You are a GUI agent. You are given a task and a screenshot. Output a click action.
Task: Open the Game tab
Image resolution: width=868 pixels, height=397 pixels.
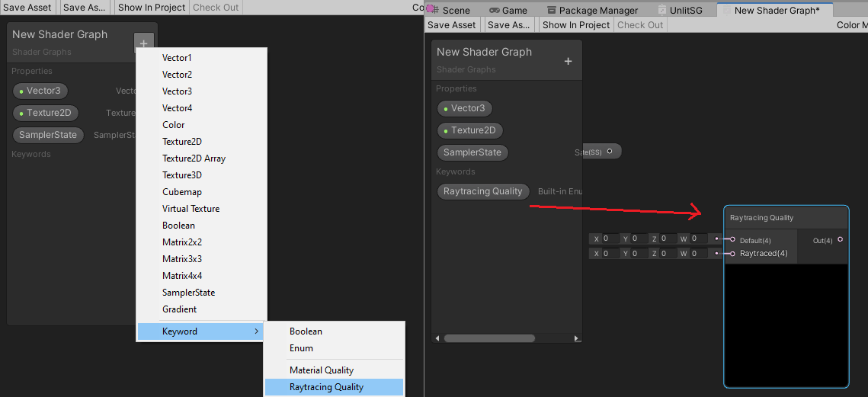point(514,11)
